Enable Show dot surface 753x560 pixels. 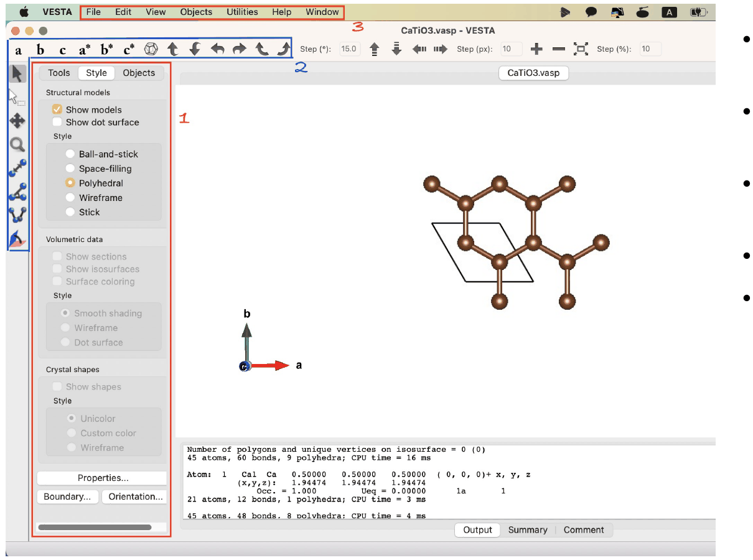(57, 123)
